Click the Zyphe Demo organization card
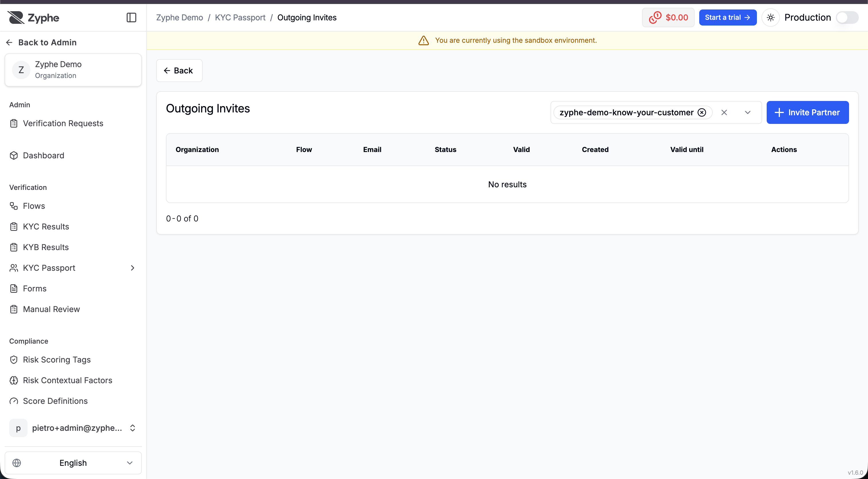This screenshot has height=479, width=868. pyautogui.click(x=73, y=70)
